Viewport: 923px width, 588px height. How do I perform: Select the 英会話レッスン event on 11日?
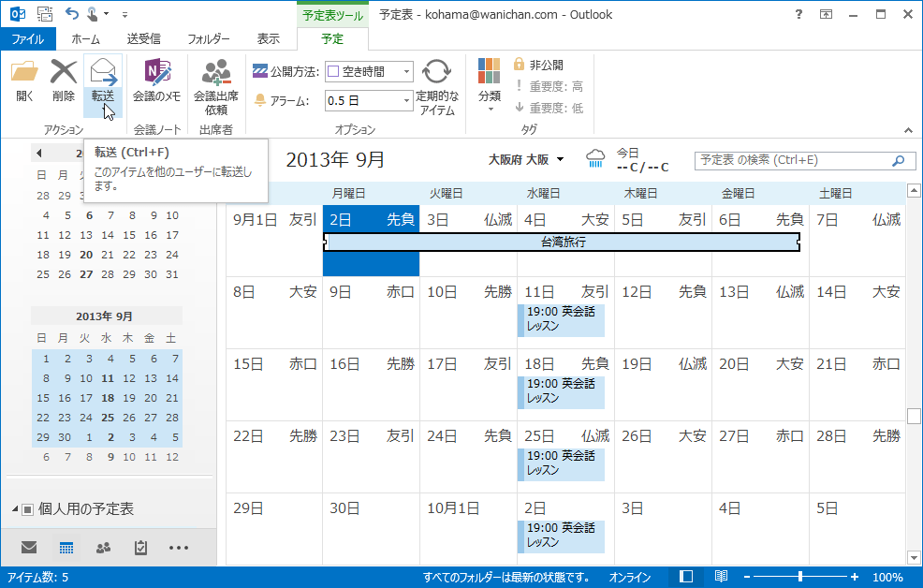[x=561, y=319]
